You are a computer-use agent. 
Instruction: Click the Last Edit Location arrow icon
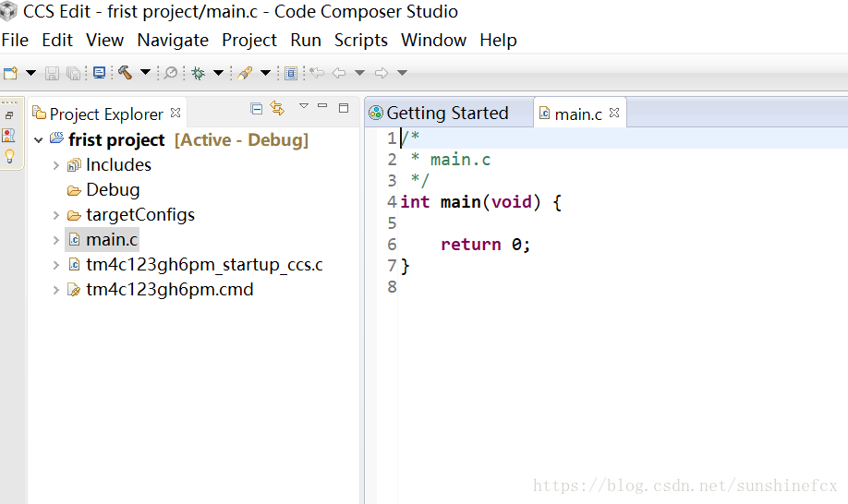tap(318, 72)
